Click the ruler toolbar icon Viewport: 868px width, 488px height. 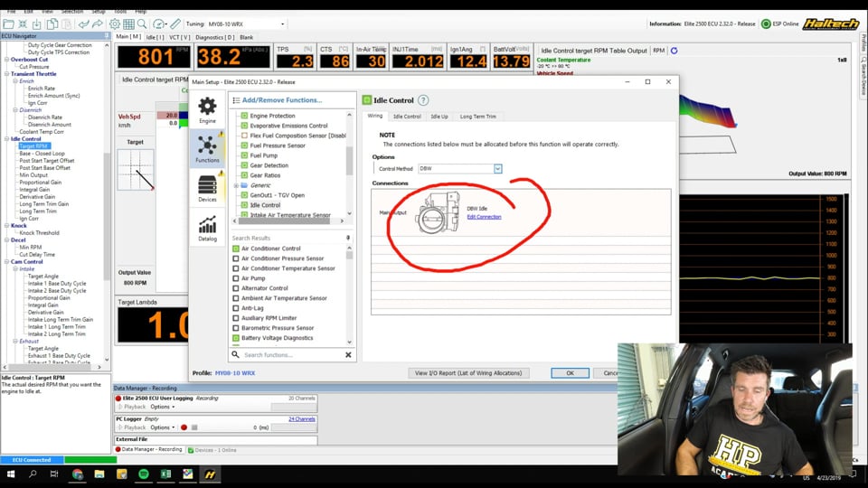coord(175,23)
